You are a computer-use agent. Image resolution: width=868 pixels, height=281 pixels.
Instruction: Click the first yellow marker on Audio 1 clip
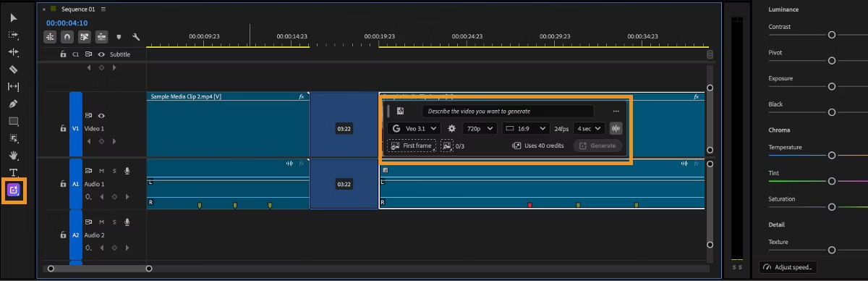pos(200,205)
